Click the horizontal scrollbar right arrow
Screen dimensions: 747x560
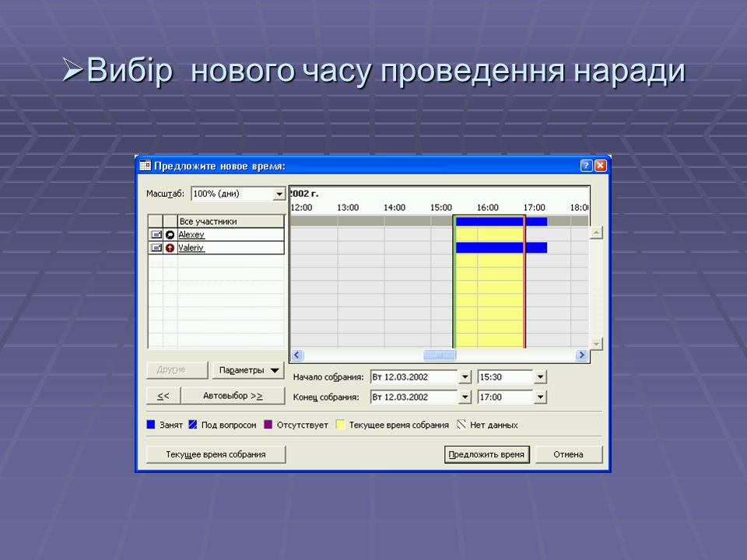(581, 355)
